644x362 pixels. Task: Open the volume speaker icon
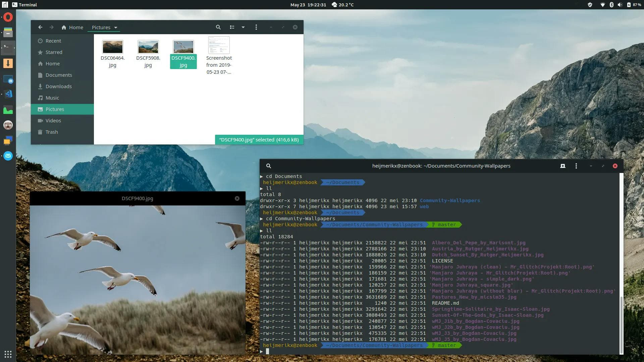(x=620, y=5)
